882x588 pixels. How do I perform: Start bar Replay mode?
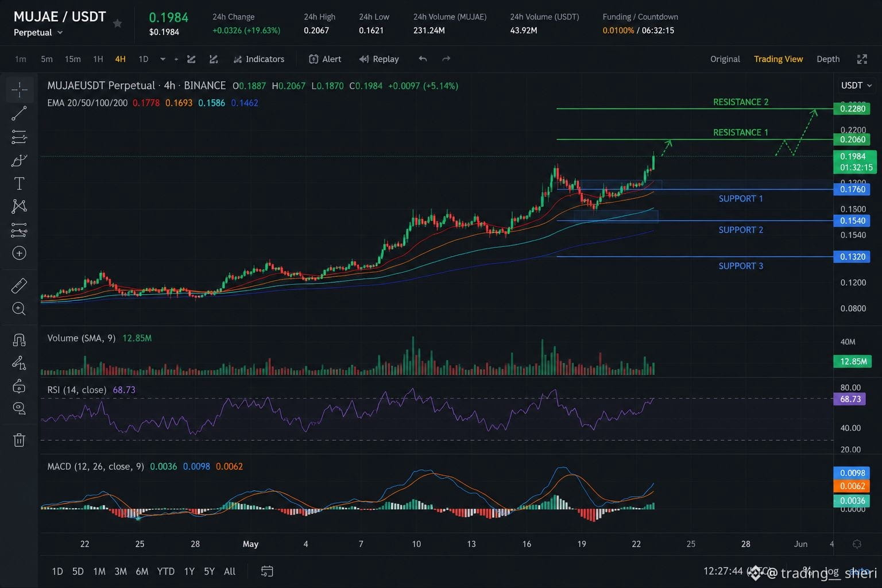[379, 59]
